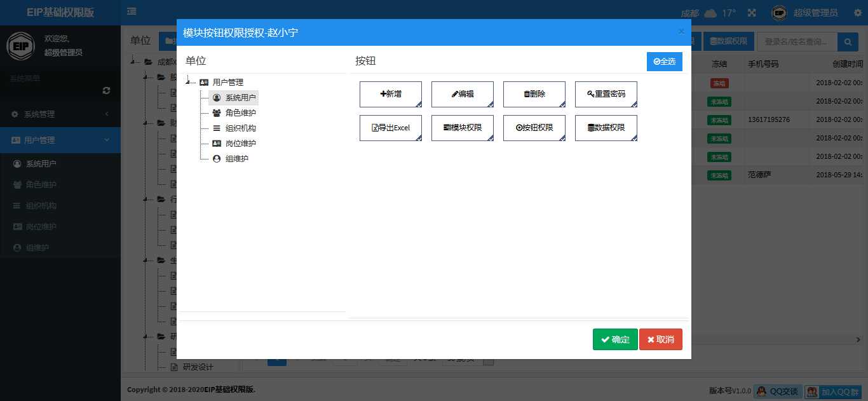
Task: Open the settings gear in top-right corner
Action: [857, 13]
